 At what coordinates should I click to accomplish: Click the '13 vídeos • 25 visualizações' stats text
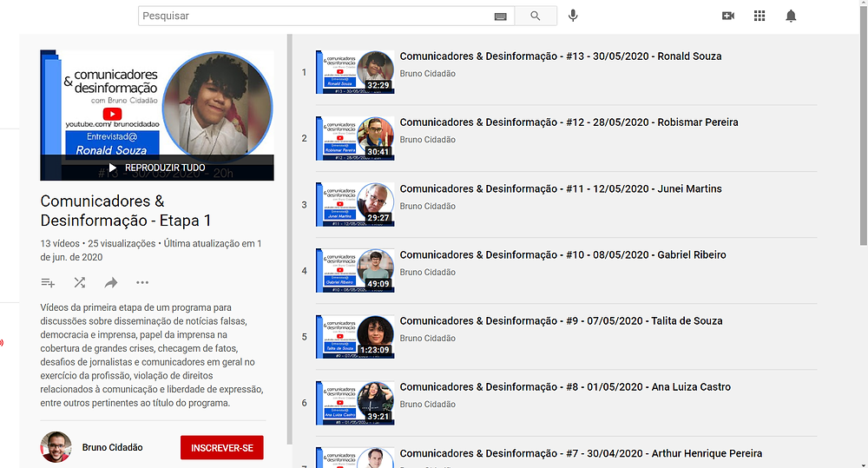[98, 244]
